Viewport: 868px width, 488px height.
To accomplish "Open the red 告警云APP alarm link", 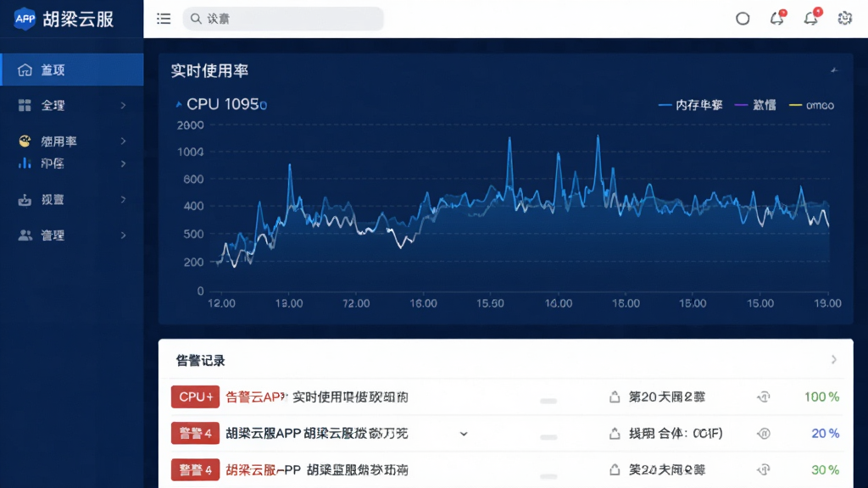I will pos(256,396).
